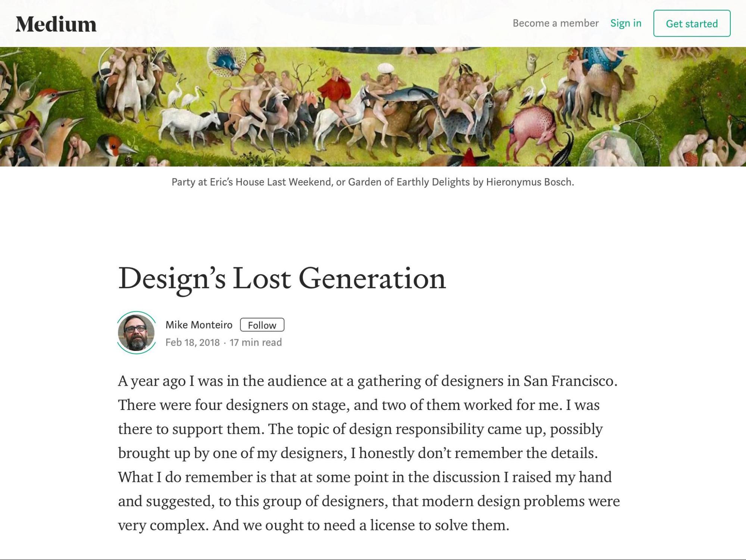Click the blue porcupine creature in banner
The height and width of the screenshot is (560, 746).
(227, 62)
